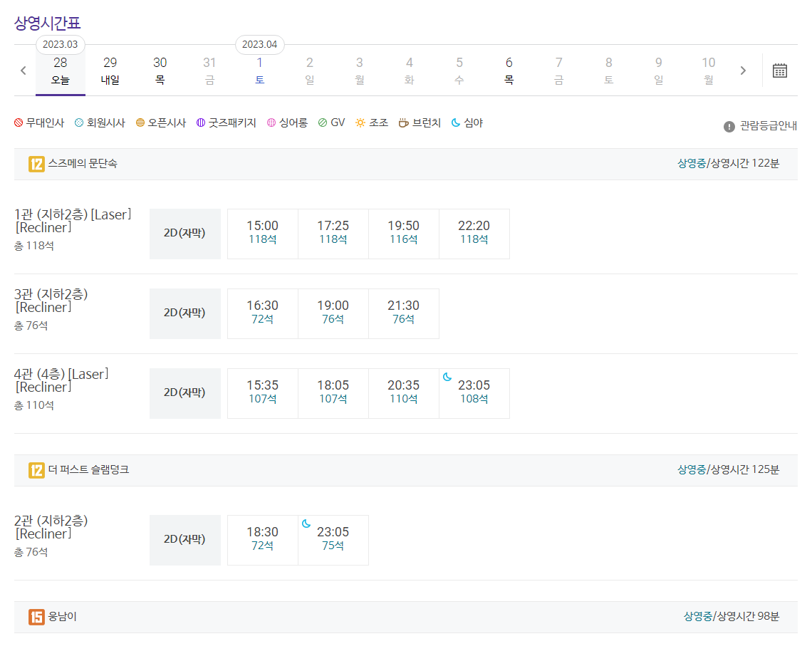Click moon icon on 2관 23:05 showing
Image resolution: width=812 pixels, height=656 pixels.
click(x=306, y=524)
